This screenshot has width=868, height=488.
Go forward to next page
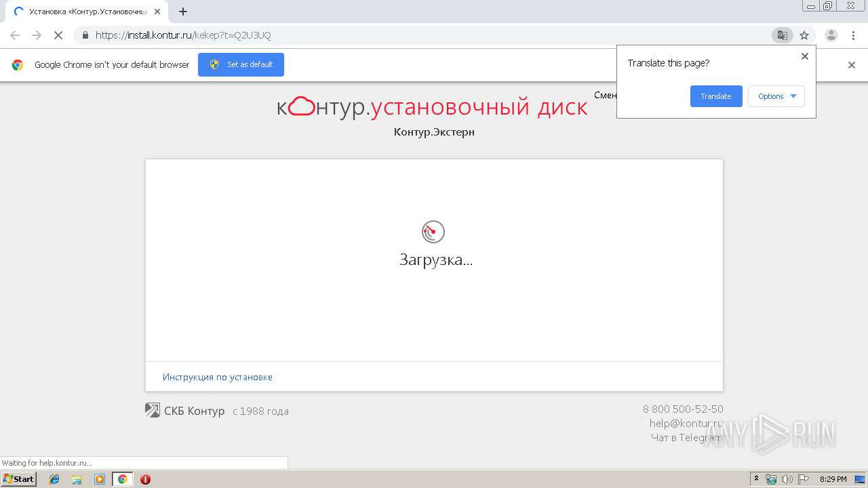point(37,35)
